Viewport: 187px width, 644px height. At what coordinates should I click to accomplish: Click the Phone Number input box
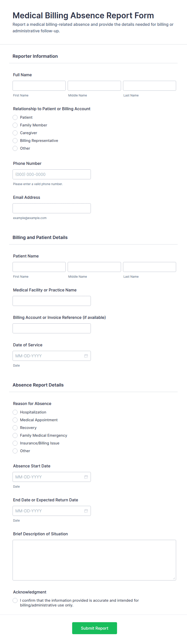[x=52, y=175]
